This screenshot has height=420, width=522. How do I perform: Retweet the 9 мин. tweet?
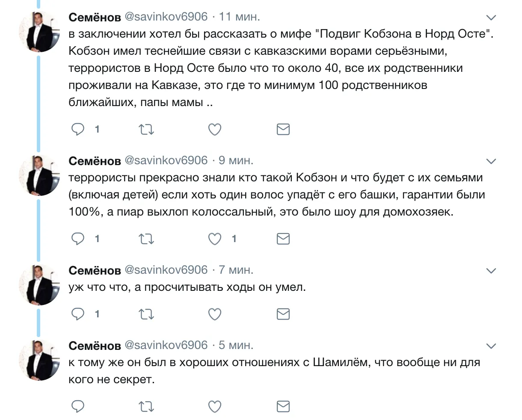click(x=146, y=239)
